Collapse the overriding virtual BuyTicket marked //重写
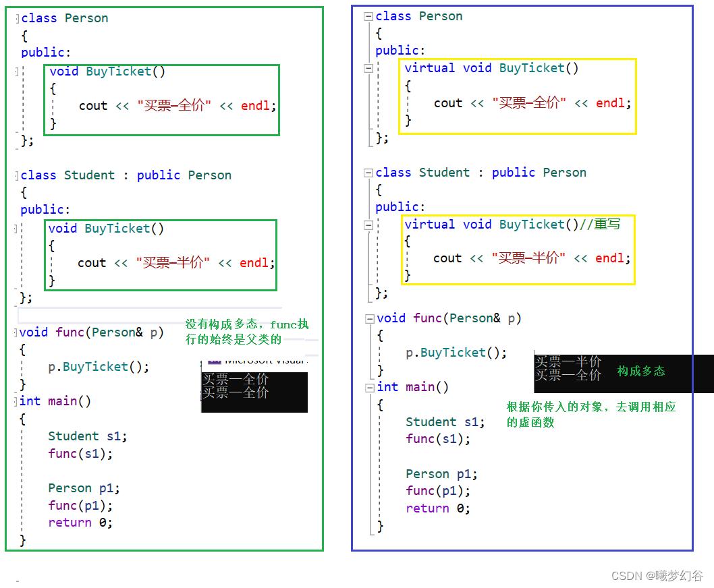714x588 pixels. [368, 225]
